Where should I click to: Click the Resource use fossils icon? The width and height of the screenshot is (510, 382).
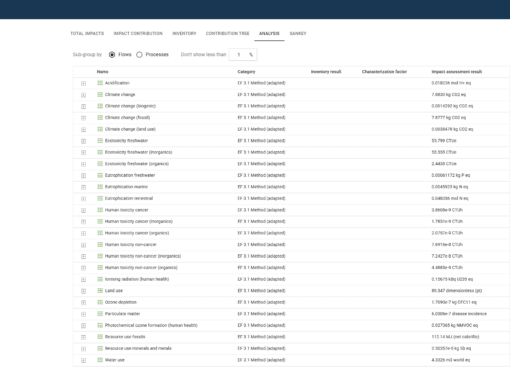(x=100, y=337)
